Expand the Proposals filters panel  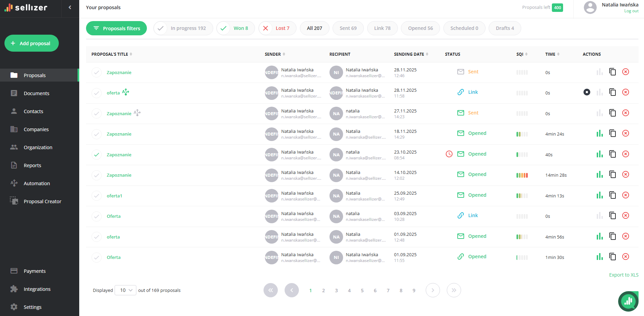point(116,28)
